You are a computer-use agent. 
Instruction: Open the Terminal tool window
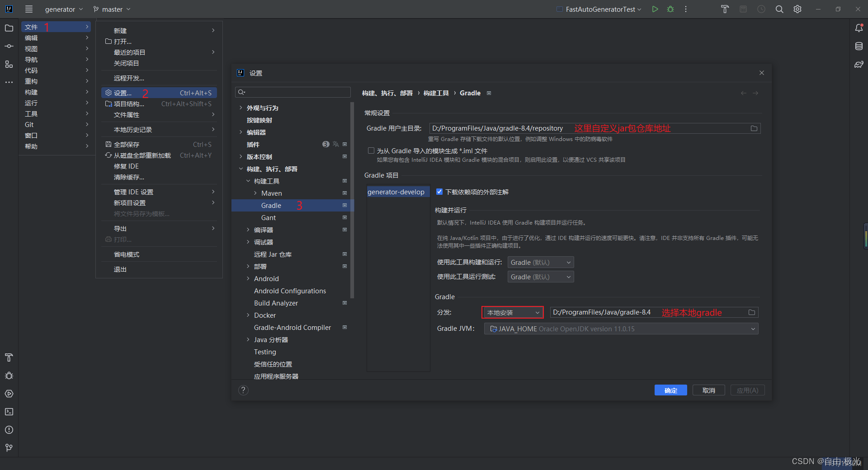click(9, 412)
